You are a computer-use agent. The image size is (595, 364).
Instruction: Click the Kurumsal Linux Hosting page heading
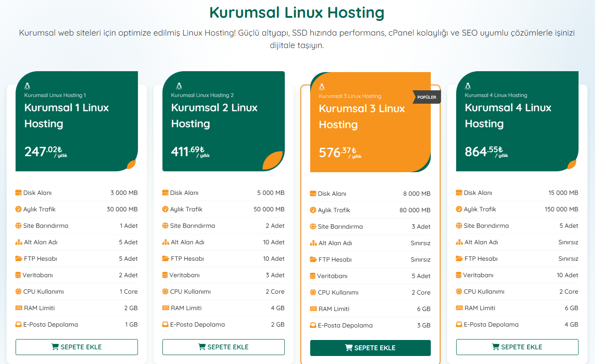coord(297,12)
